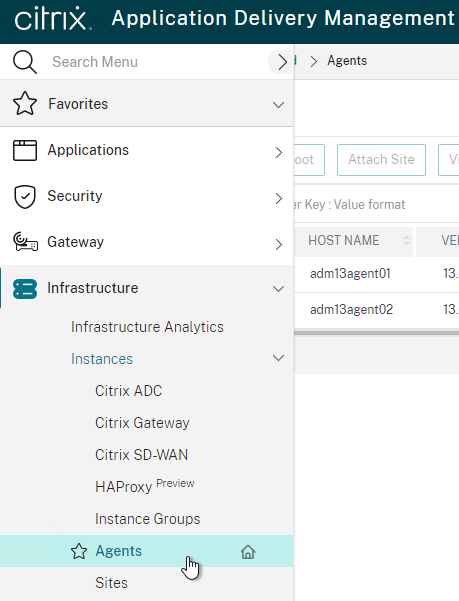Toggle the favorite star beside Agents
Screen dimensions: 459x601
pos(79,551)
